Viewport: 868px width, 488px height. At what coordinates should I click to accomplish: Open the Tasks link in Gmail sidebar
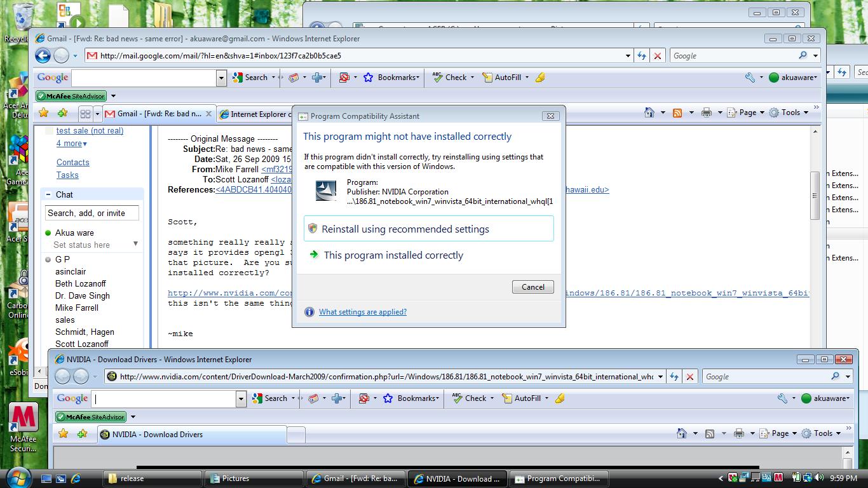[67, 175]
